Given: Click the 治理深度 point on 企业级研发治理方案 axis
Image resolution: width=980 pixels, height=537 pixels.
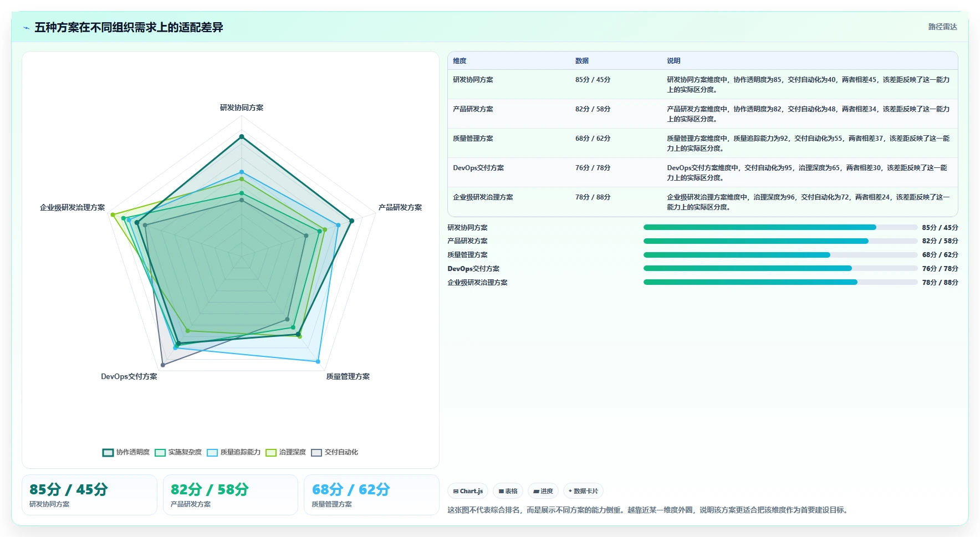Looking at the screenshot, I should click(x=113, y=215).
